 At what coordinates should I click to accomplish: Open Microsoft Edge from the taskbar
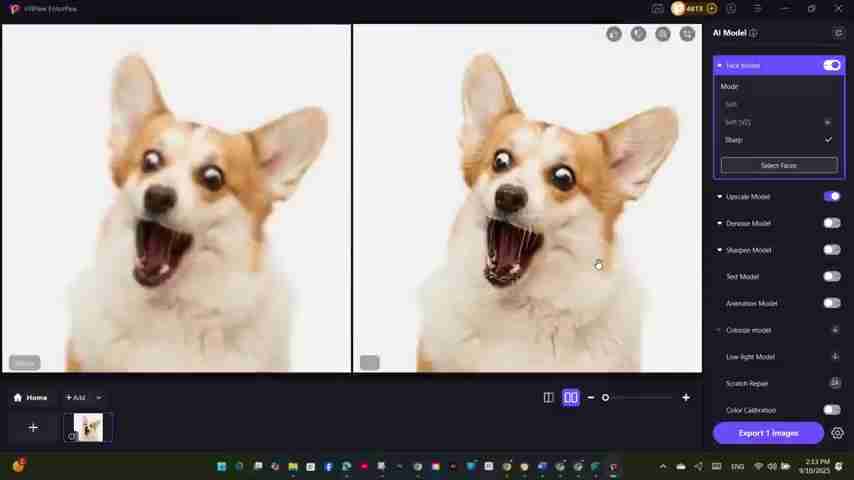pyautogui.click(x=346, y=466)
